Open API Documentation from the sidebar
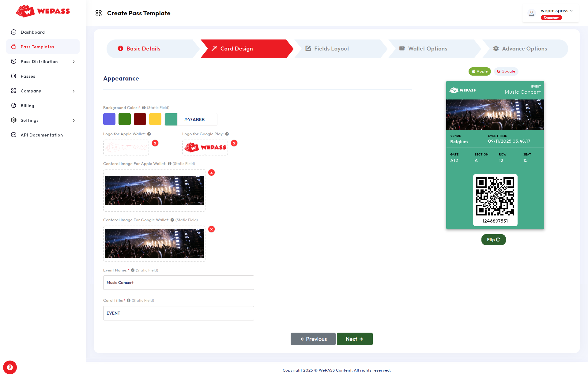 (x=42, y=135)
